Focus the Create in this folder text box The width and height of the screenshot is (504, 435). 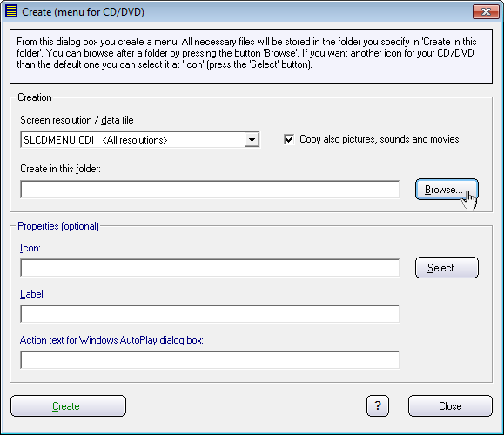210,190
